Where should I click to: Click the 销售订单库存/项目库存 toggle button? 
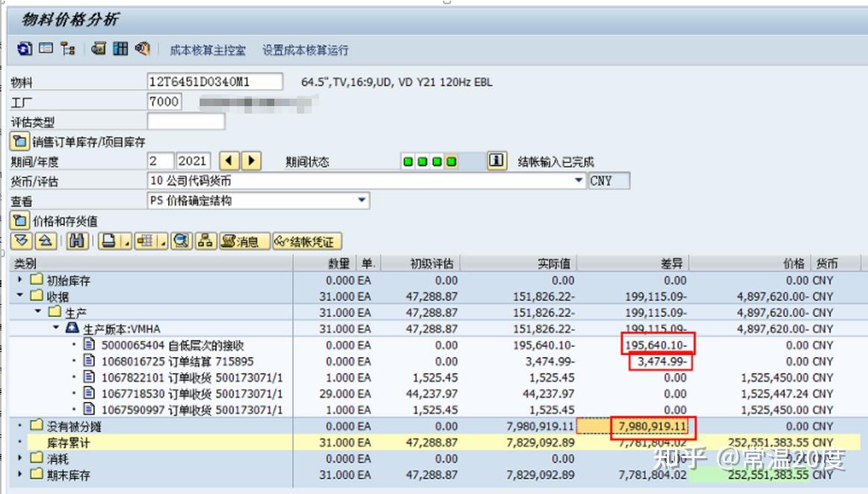point(20,140)
